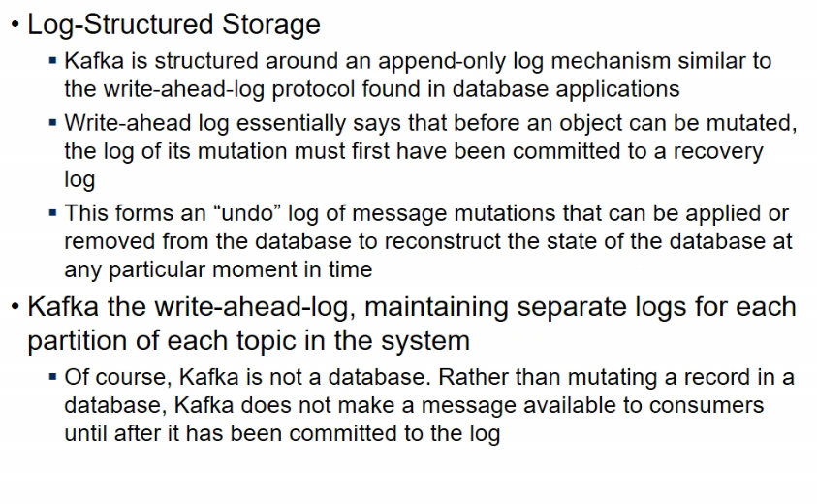
Task: Click the 'Log-Structured Storage' heading
Action: coord(173,24)
